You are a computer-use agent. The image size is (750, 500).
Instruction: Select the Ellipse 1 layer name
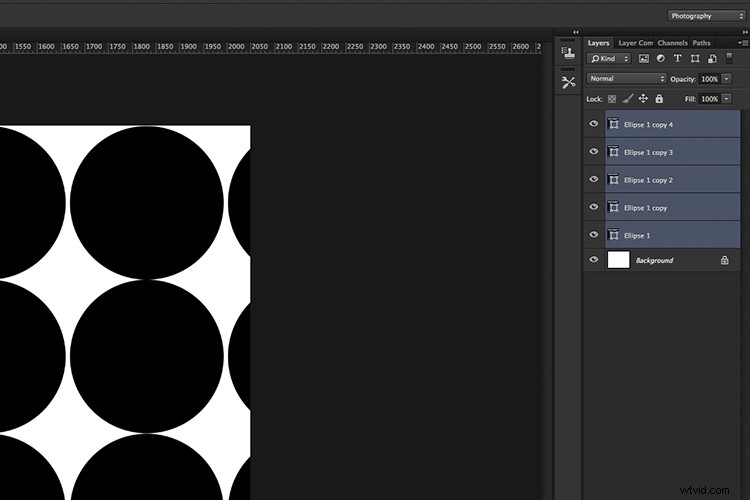637,235
